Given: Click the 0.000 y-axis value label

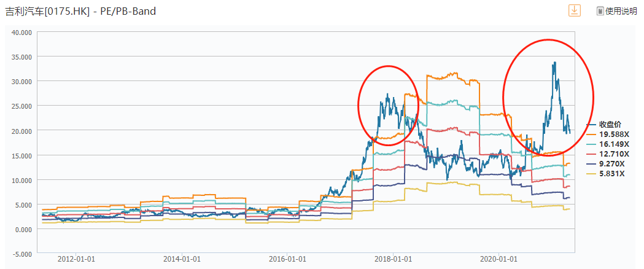Looking at the screenshot, I should click(x=23, y=229).
